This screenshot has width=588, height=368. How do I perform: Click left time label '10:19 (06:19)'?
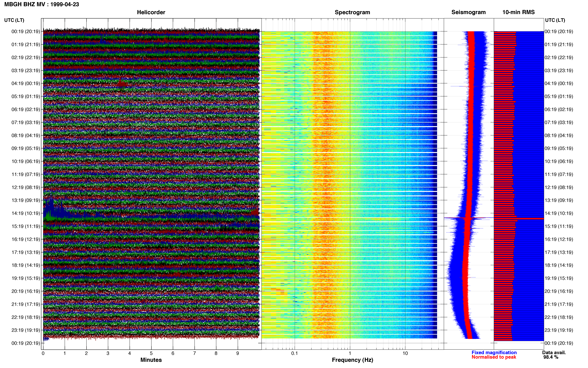coord(26,161)
